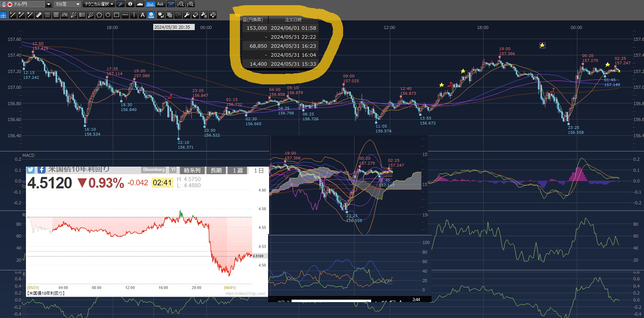Switch bond yield chart to 1週 tab
644x318 pixels.
tap(238, 170)
